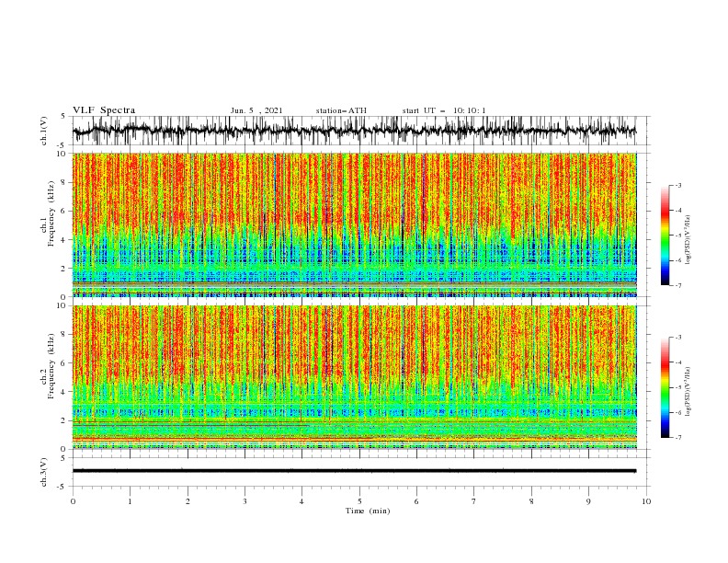This screenshot has height=563, width=728.
Task: Click the "6" tick on the time axis
Action: tap(416, 501)
